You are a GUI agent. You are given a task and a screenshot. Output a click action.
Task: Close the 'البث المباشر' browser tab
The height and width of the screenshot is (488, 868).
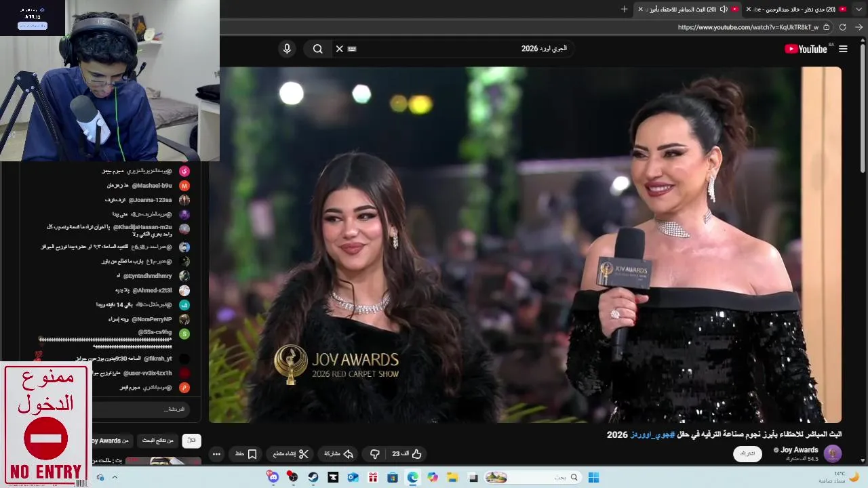[640, 9]
